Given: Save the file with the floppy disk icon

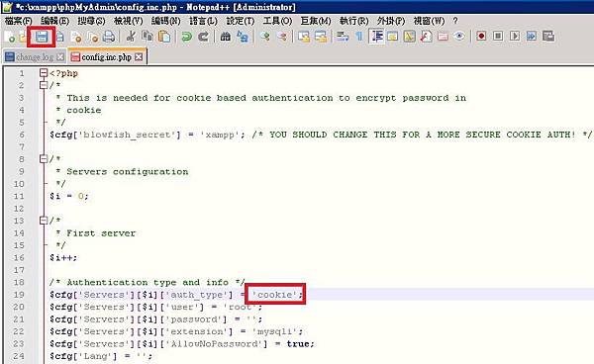Looking at the screenshot, I should click(42, 37).
